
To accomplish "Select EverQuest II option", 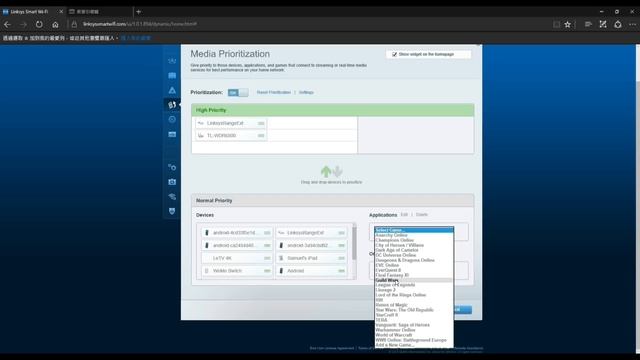I will click(413, 270).
